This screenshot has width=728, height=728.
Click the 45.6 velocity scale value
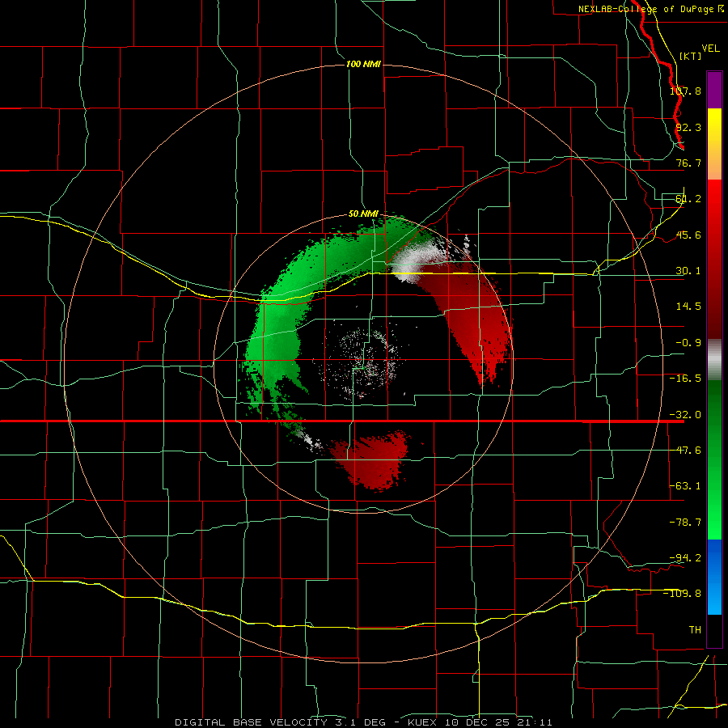tap(688, 235)
